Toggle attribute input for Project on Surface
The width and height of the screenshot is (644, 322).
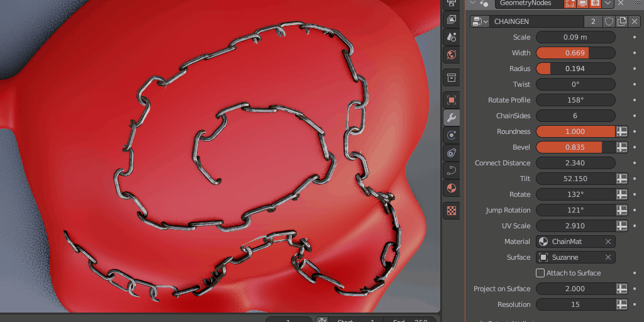(x=622, y=289)
